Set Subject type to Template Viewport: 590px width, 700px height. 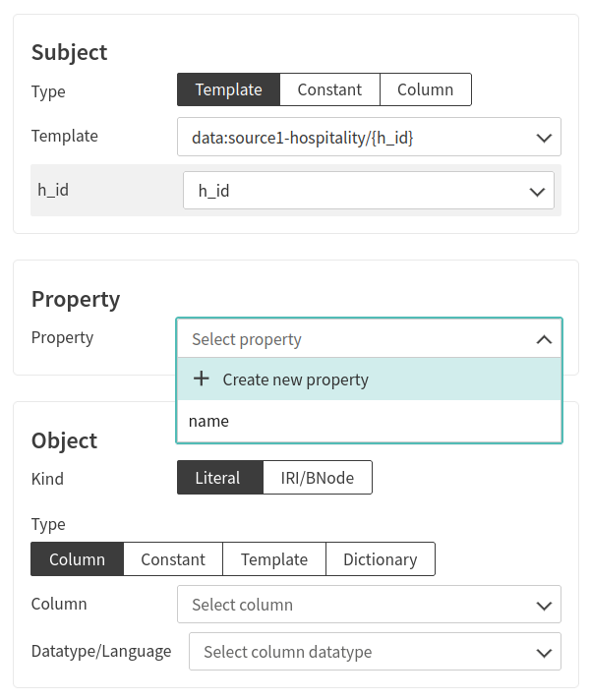(228, 89)
